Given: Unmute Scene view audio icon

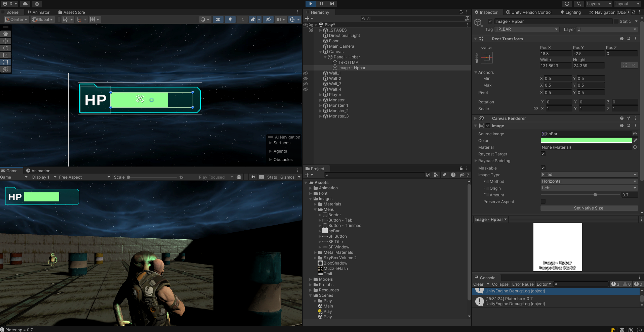Looking at the screenshot, I should (242, 19).
